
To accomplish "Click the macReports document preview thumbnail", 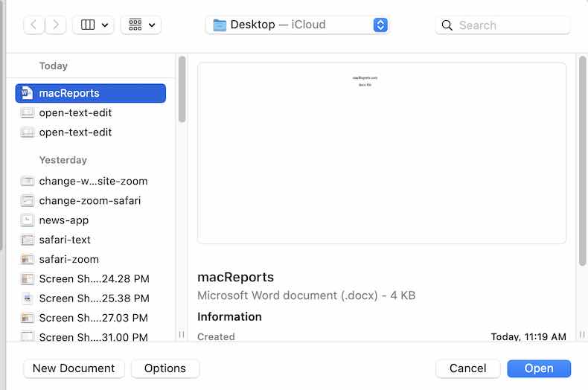I will click(x=382, y=153).
